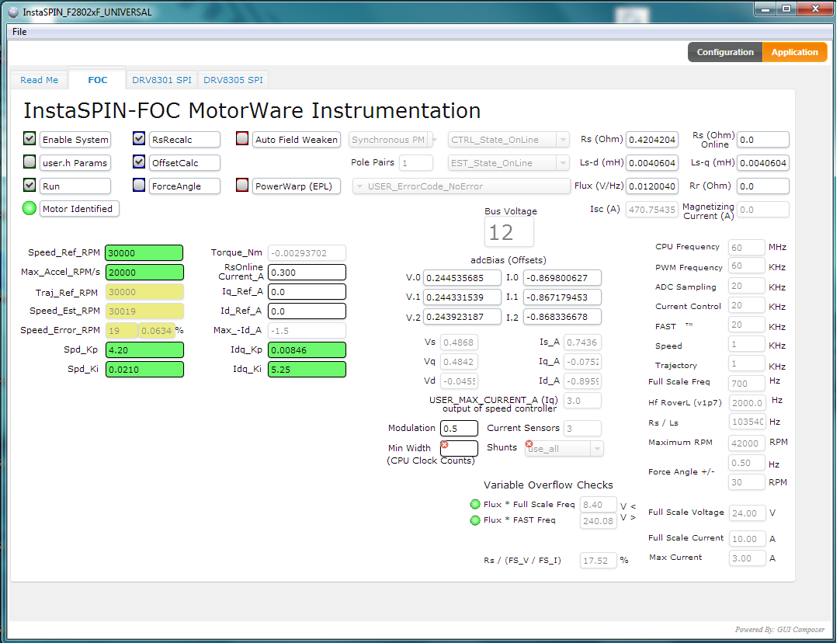Uncheck the RsRecalc checkbox

(x=138, y=138)
